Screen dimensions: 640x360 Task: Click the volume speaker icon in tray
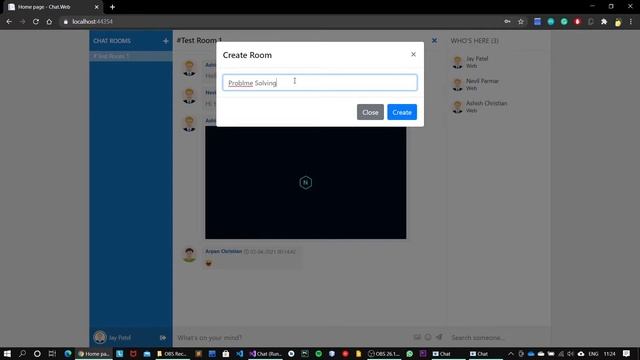point(570,353)
